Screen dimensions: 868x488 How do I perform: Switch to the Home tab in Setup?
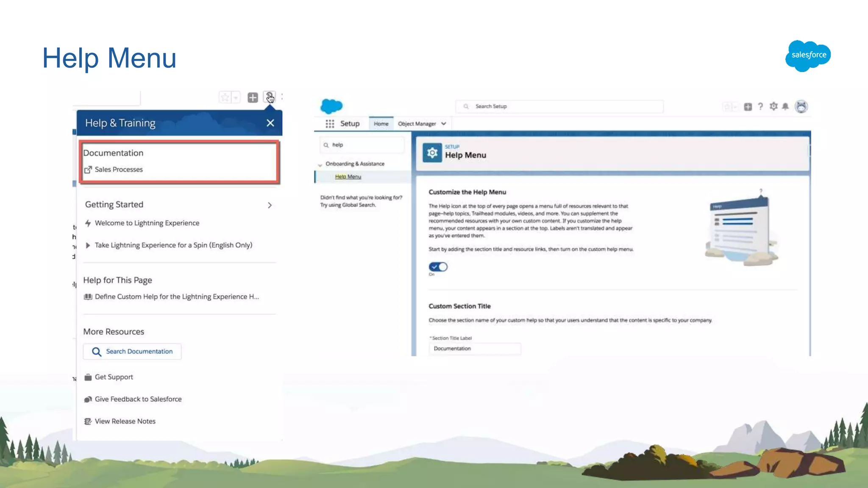pos(381,124)
